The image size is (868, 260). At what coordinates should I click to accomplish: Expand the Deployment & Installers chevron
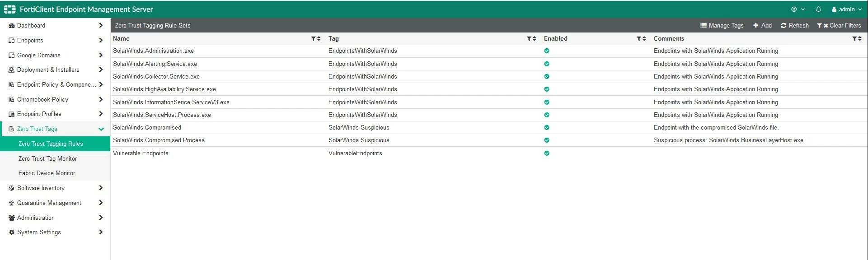pos(101,70)
